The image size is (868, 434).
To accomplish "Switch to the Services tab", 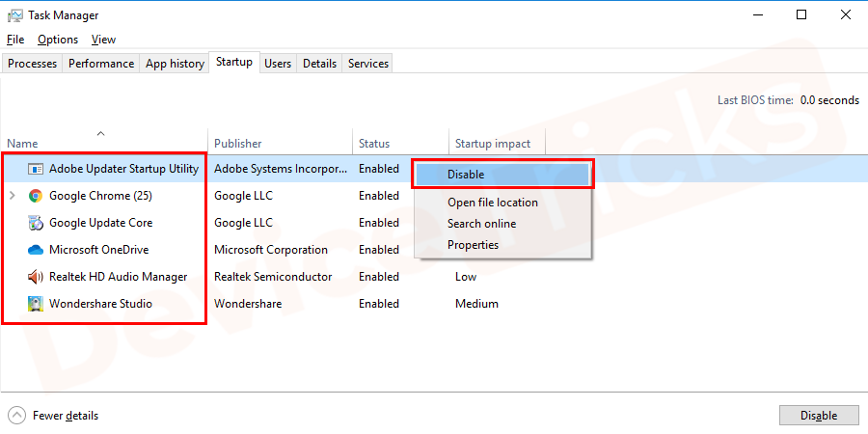I will coord(368,64).
